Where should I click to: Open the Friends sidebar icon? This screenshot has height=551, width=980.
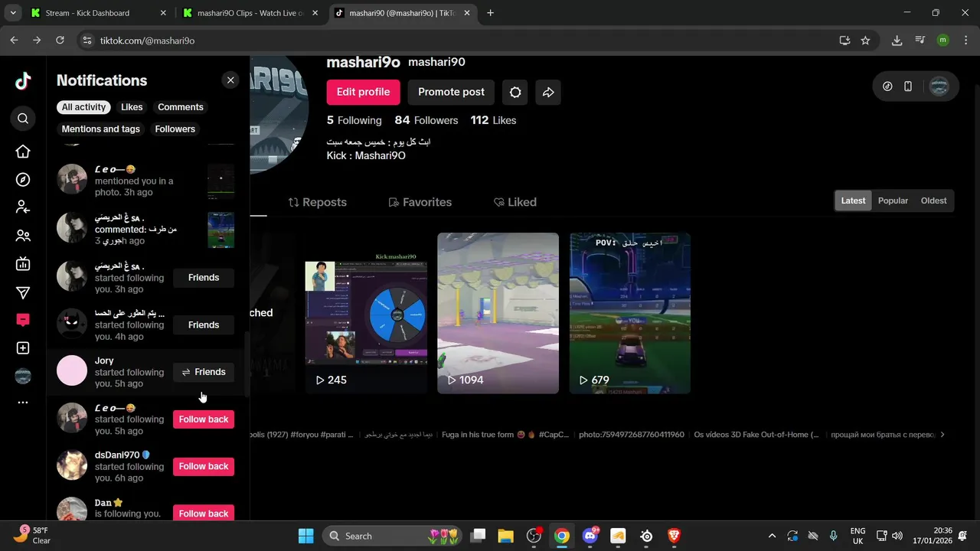[x=23, y=236]
